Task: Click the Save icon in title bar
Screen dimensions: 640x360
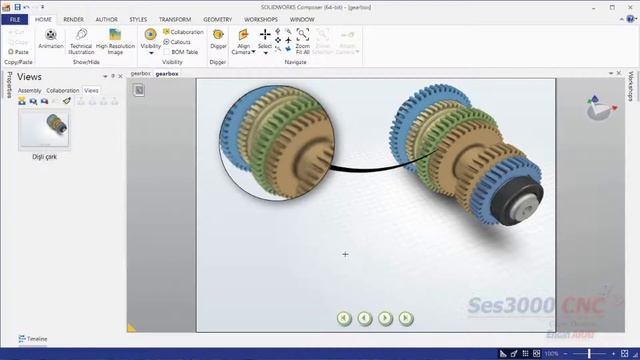Action: pos(17,7)
